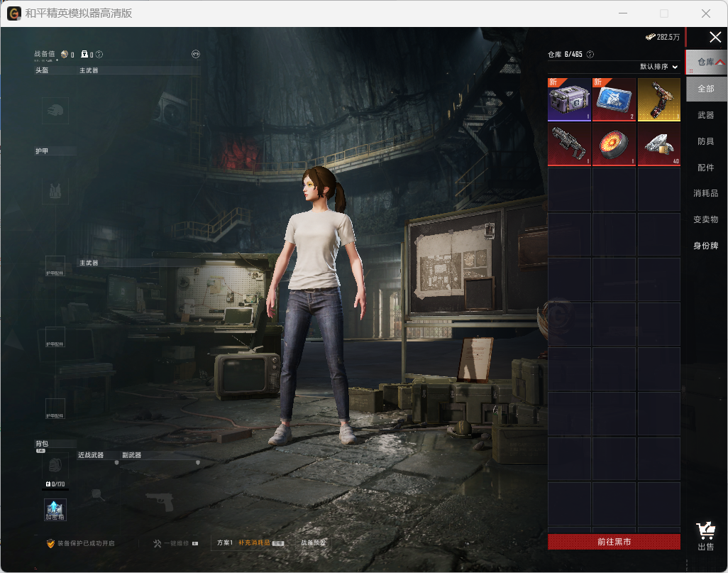Screen dimensions: 728x573
Task: Click the 补充消耗品 link
Action: coord(254,542)
